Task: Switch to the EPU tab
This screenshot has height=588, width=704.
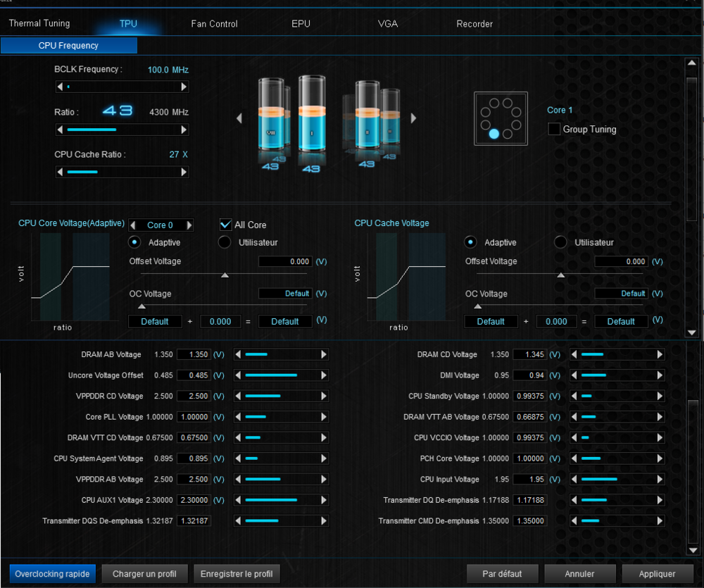Action: [x=301, y=24]
